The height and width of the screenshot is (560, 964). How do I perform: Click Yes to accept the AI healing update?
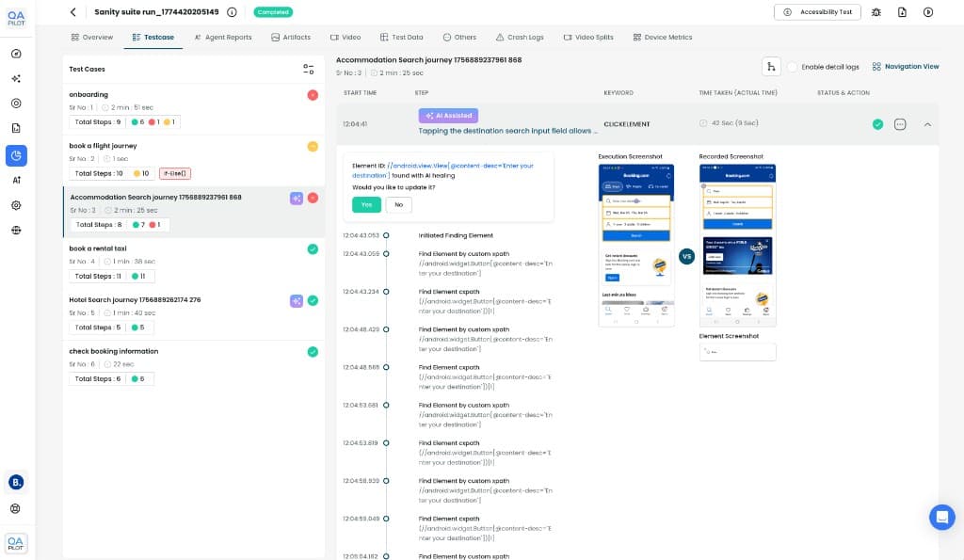(365, 204)
